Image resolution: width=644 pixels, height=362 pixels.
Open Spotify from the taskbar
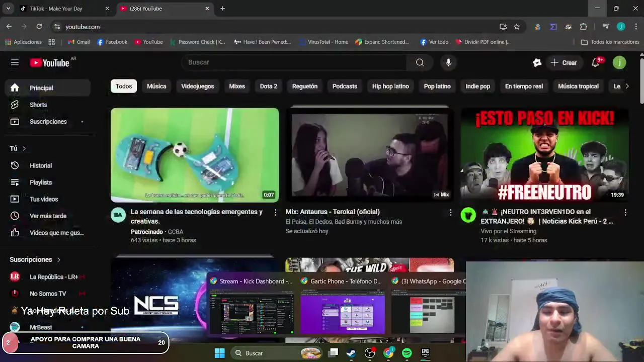pyautogui.click(x=407, y=353)
